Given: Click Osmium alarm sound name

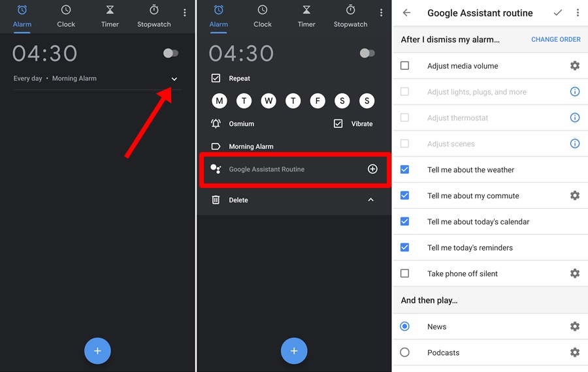Looking at the screenshot, I should pyautogui.click(x=242, y=123).
